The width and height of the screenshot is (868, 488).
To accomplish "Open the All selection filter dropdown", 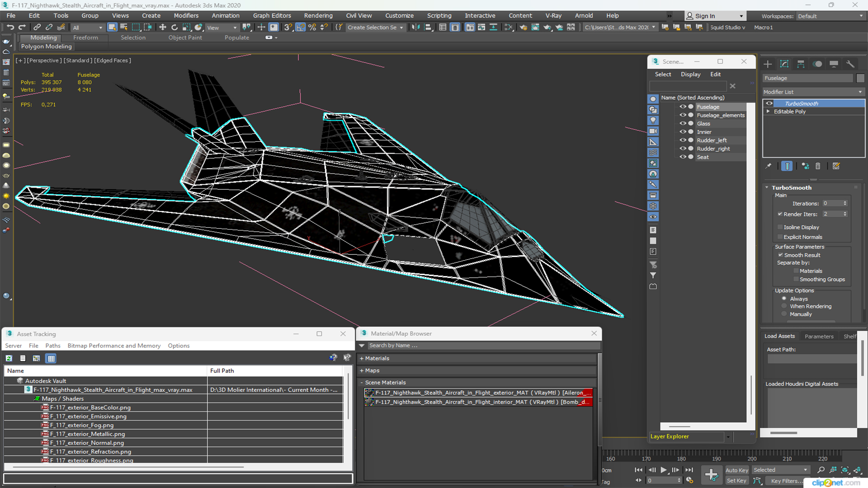I will [x=88, y=28].
